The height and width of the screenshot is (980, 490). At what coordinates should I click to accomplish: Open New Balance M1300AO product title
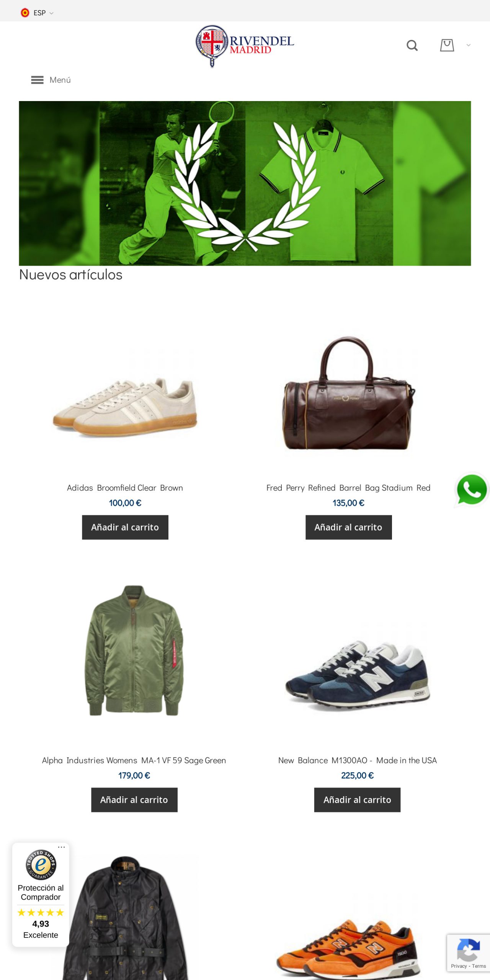pyautogui.click(x=357, y=760)
